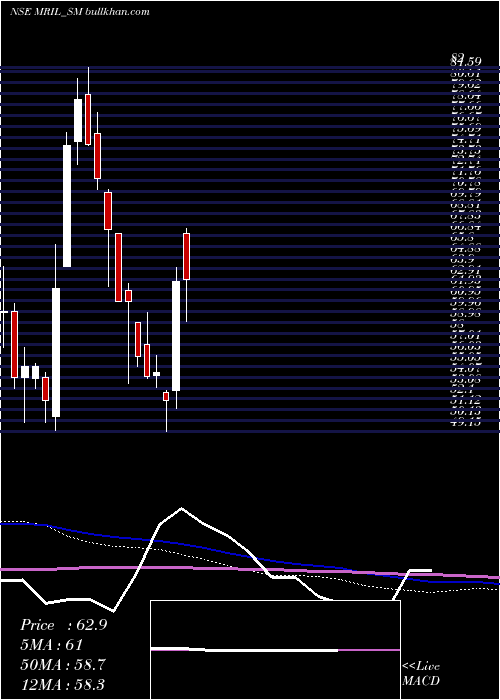The image size is (500, 700).
Task: Click the tallest white candlestick body
Action: pos(56,353)
